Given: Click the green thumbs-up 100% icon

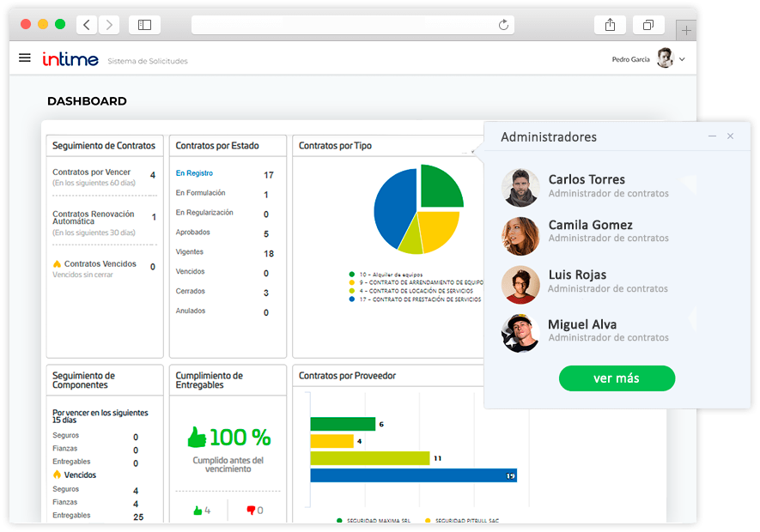Looking at the screenshot, I should click(198, 438).
